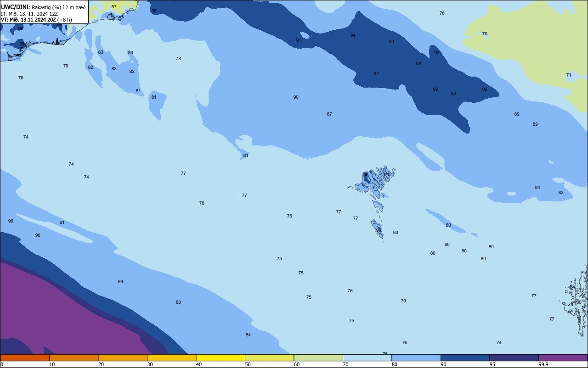Select the purple legend swatch above 99.9

point(563,357)
